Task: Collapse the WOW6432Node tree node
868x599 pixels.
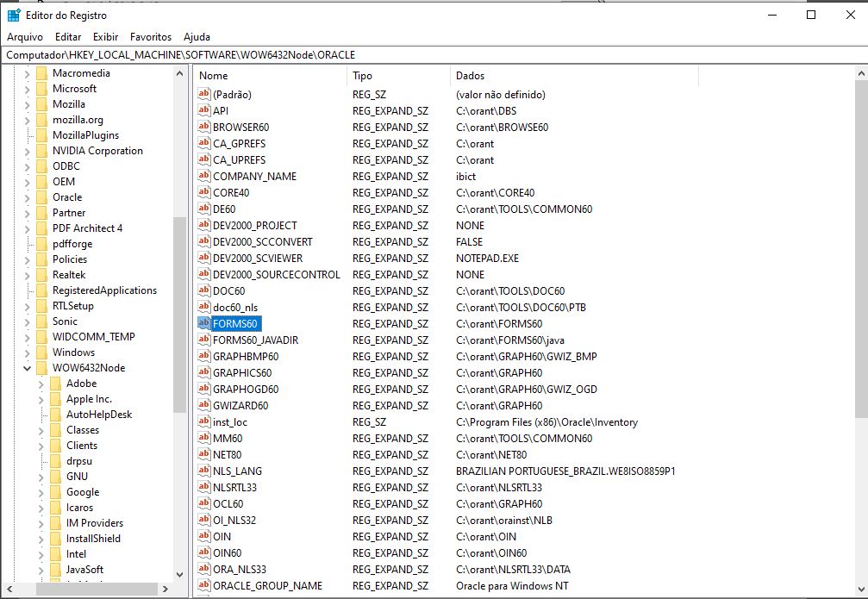Action: pyautogui.click(x=28, y=368)
